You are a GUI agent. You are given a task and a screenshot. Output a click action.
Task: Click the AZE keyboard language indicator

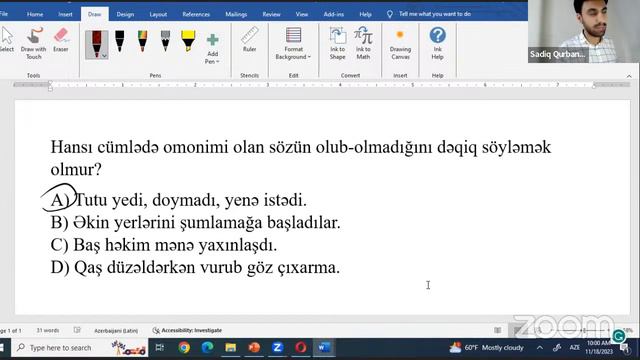click(575, 348)
